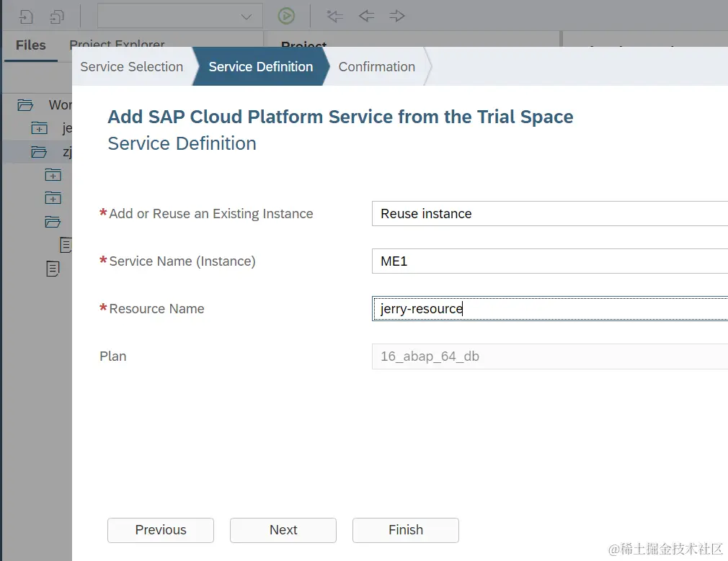The width and height of the screenshot is (728, 561).
Task: Click the file document icon at tree bottom
Action: [x=53, y=269]
